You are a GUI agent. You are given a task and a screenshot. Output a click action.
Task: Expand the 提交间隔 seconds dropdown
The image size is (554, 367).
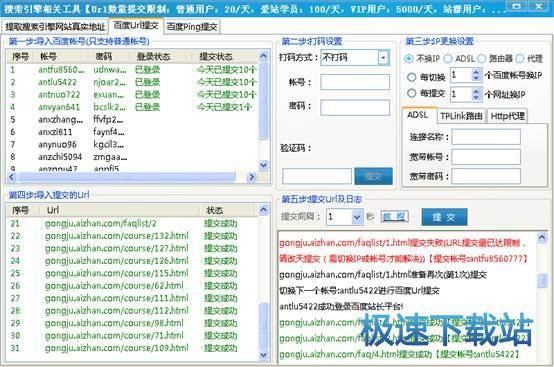pos(357,217)
